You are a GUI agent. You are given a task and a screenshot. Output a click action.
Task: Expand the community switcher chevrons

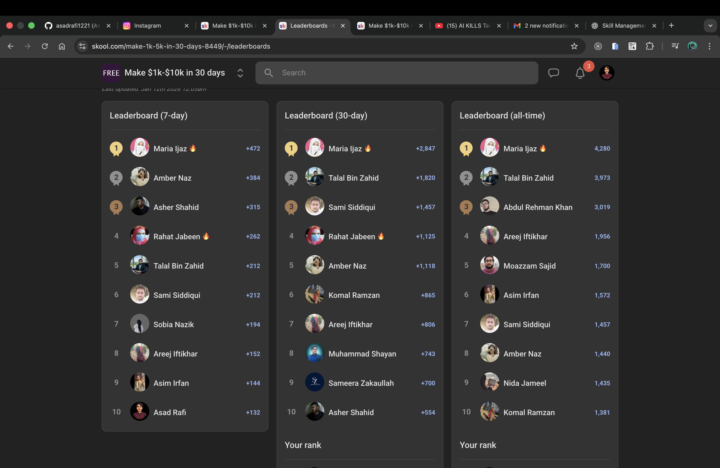tap(240, 73)
